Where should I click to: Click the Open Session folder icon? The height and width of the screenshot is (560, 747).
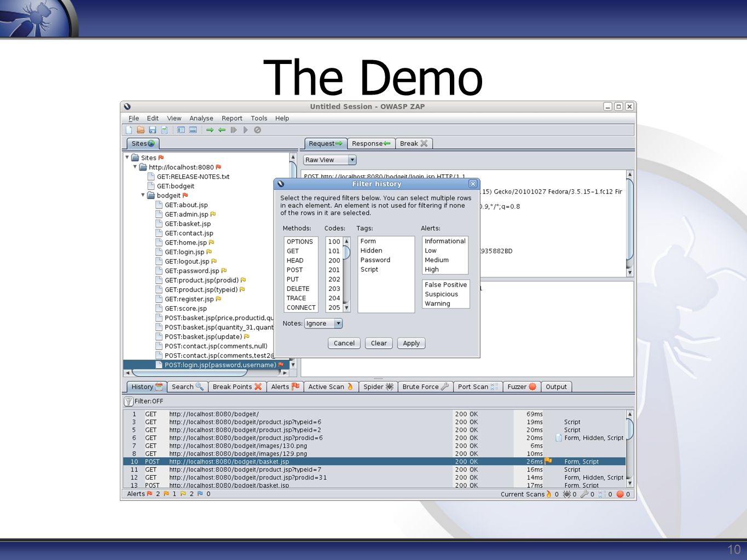141,130
